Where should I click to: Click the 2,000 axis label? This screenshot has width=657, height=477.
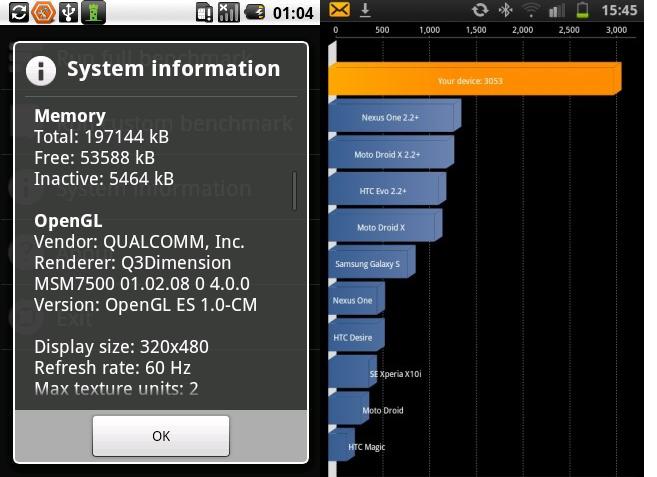pos(523,30)
